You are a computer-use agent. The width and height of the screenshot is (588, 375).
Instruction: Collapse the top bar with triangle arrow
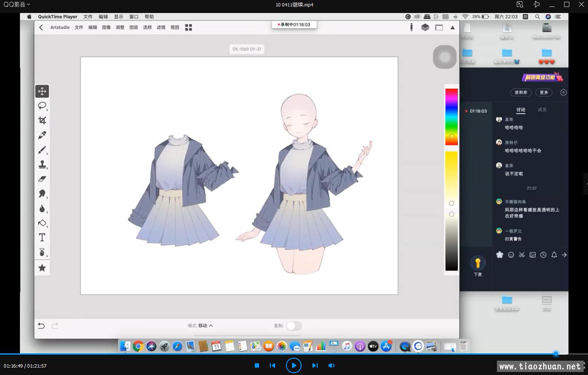pos(452,27)
